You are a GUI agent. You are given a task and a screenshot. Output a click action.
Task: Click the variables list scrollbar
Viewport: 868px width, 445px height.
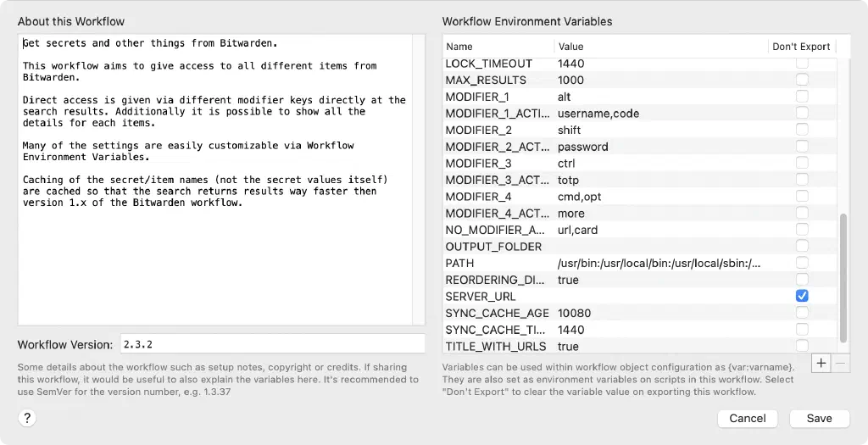coord(843,278)
